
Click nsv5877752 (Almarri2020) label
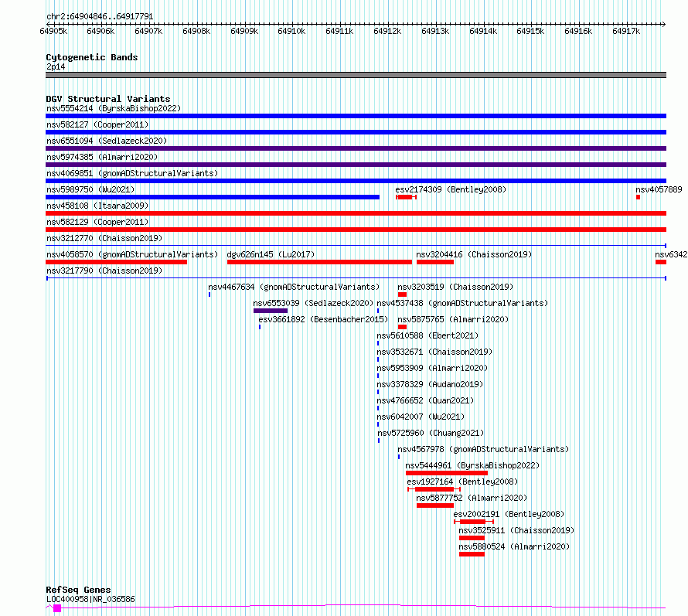pyautogui.click(x=472, y=498)
